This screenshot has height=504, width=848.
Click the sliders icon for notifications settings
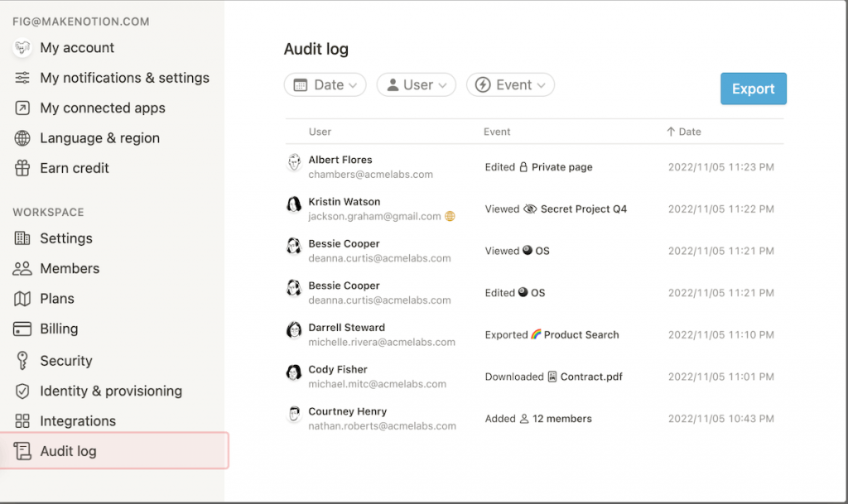click(x=22, y=78)
